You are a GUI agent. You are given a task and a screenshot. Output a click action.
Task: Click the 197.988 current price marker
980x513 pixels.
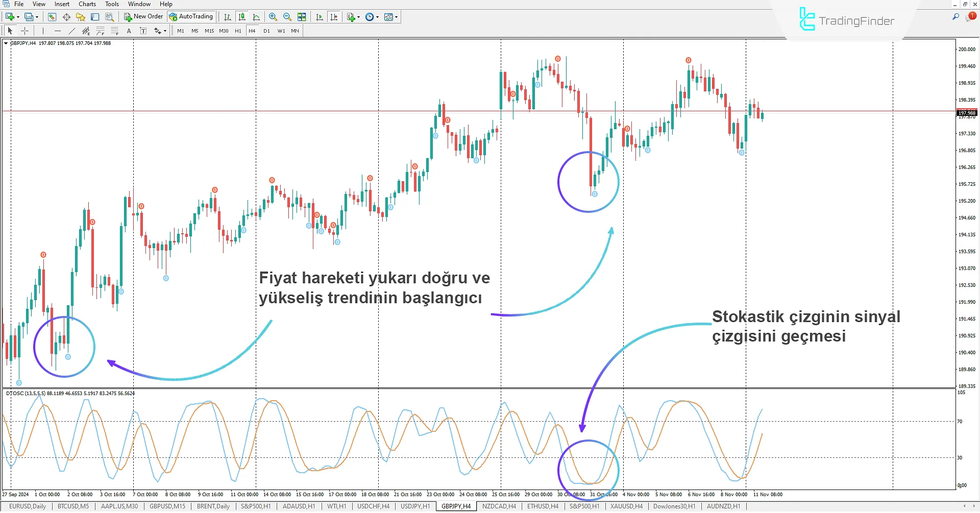[966, 113]
